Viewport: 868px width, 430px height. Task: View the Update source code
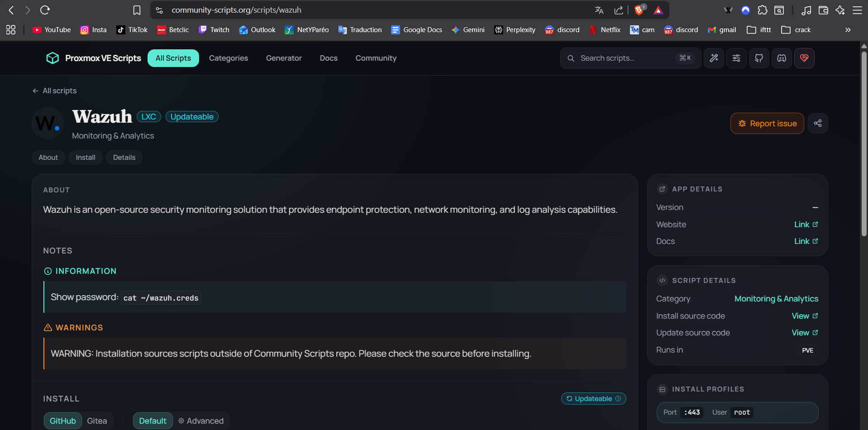tap(805, 333)
